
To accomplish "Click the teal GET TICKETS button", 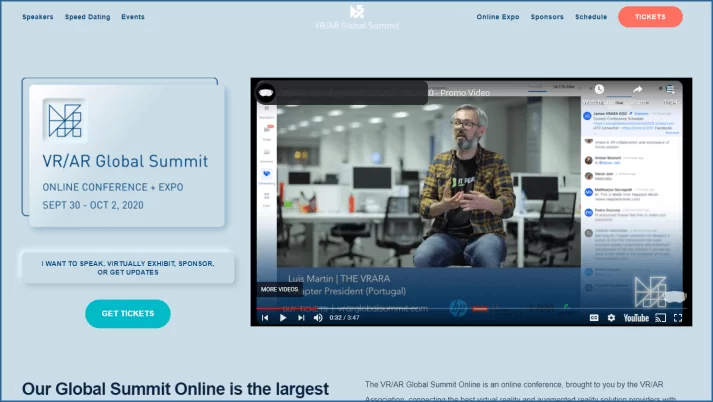I will (128, 314).
